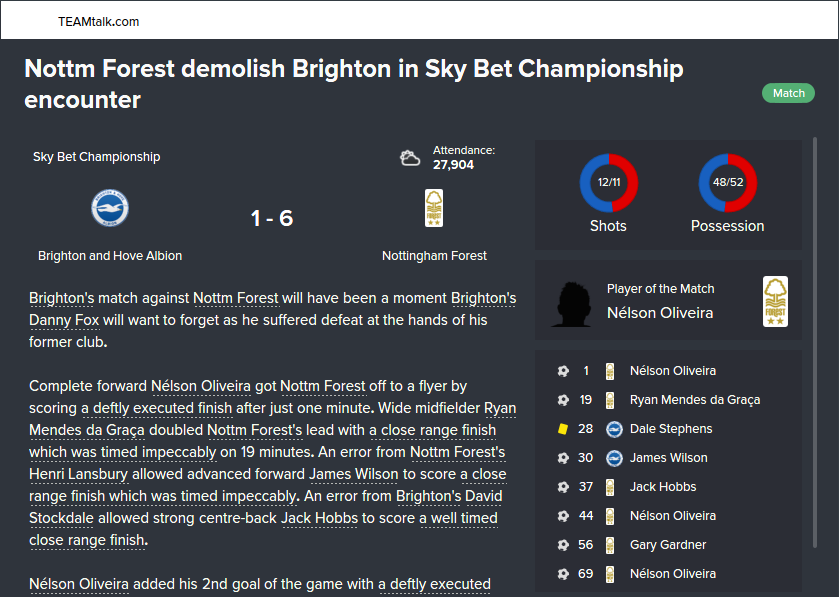The width and height of the screenshot is (839, 597).
Task: Click the goal icon for Jack Hobbs, minute 37
Action: click(x=563, y=487)
